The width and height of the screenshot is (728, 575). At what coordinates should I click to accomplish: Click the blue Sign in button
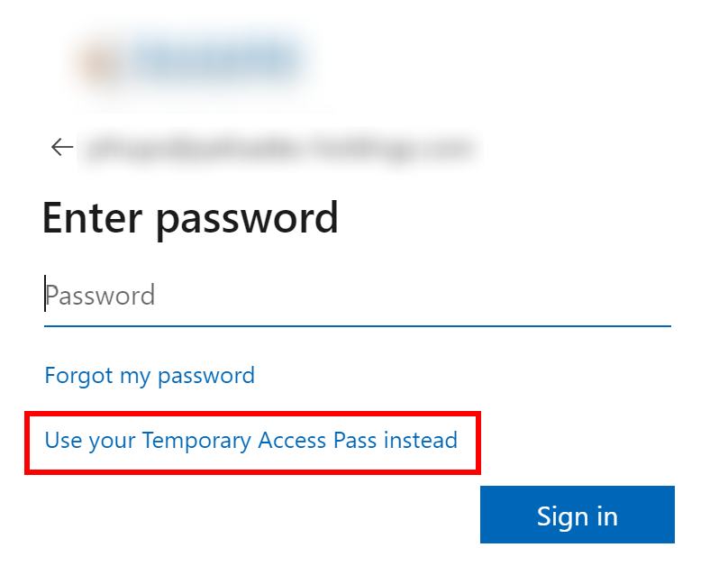click(578, 514)
